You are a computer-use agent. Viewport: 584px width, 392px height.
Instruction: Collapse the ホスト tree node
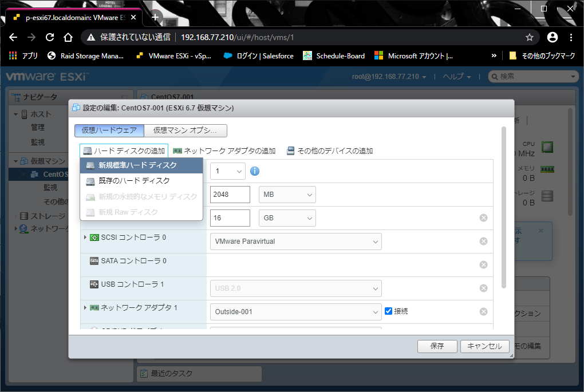(x=15, y=114)
